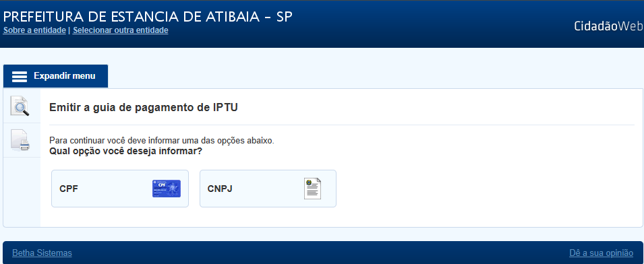Click the CidadãoWeb logo in header
The width and height of the screenshot is (644, 264).
click(x=609, y=26)
